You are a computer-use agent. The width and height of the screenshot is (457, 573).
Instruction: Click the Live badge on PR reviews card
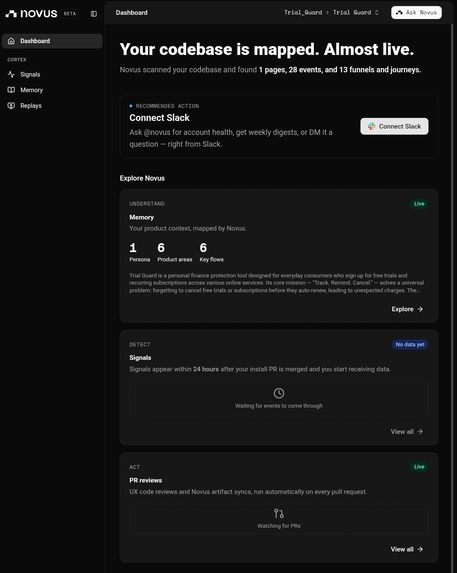419,467
